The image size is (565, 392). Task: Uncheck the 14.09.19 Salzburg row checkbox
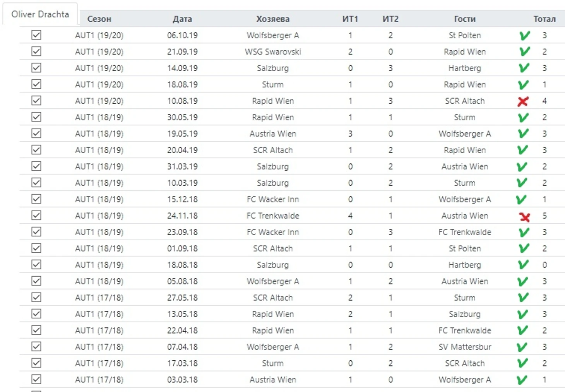[x=36, y=68]
